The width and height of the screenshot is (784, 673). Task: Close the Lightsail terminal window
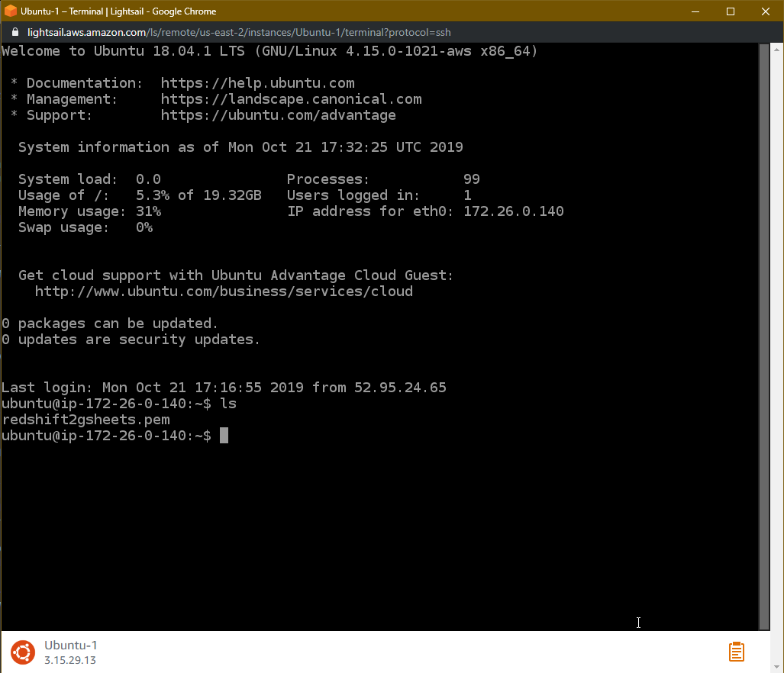tap(765, 11)
